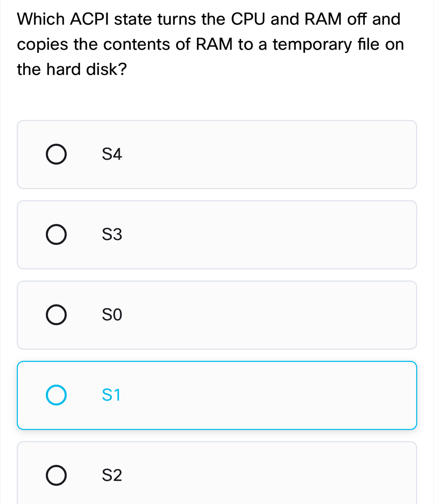Pick the last visible answer choice S2

coord(217,475)
